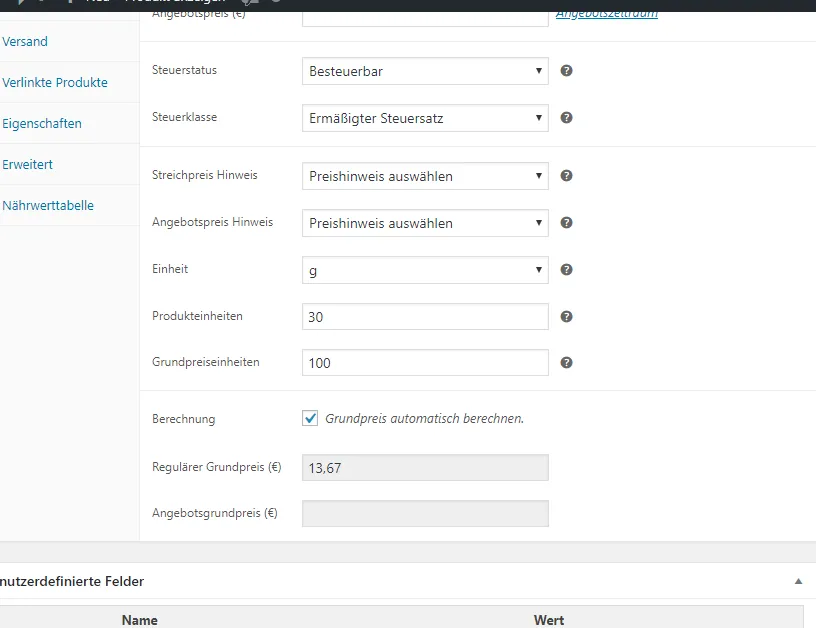Image resolution: width=816 pixels, height=628 pixels.
Task: Open Streichpreis Hinweis Preishinweis dropdown
Action: pos(425,176)
